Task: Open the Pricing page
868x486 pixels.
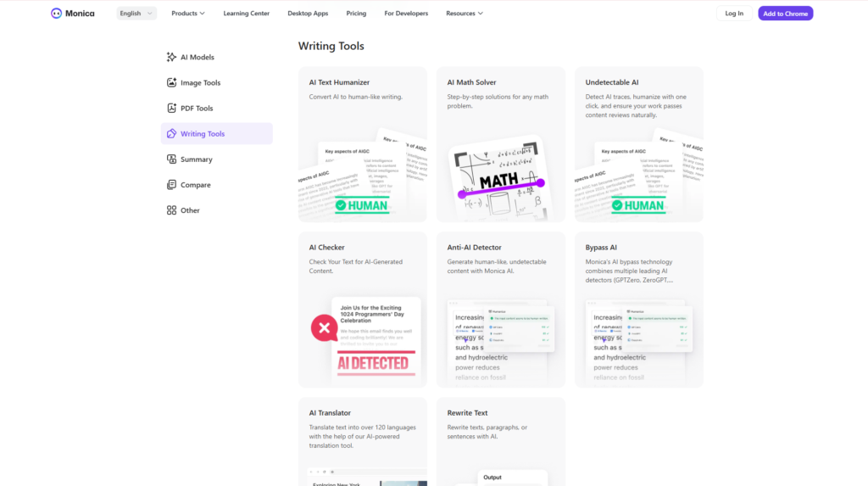Action: [356, 14]
